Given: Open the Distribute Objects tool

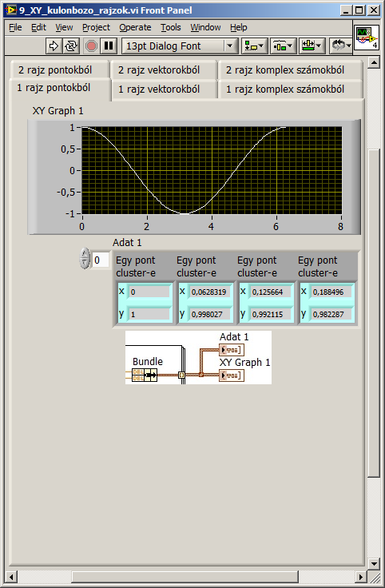Looking at the screenshot, I should (x=284, y=46).
